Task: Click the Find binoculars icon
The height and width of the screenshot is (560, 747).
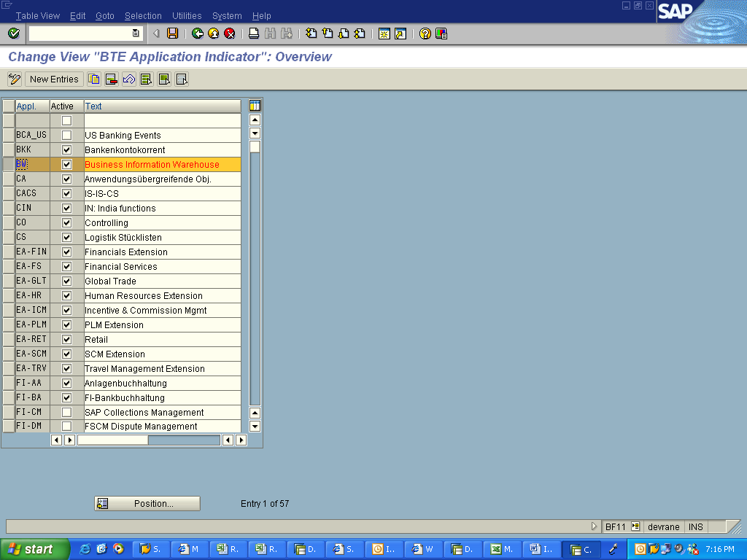Action: click(x=270, y=34)
